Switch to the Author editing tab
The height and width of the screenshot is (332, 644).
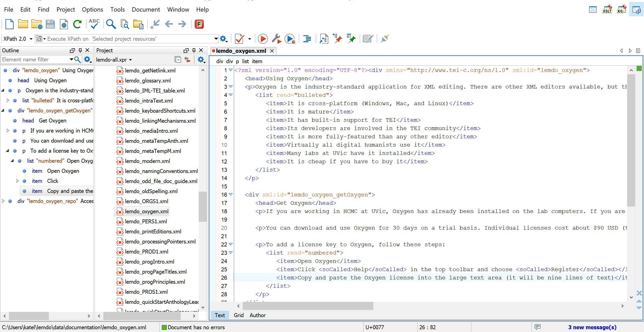(x=257, y=315)
